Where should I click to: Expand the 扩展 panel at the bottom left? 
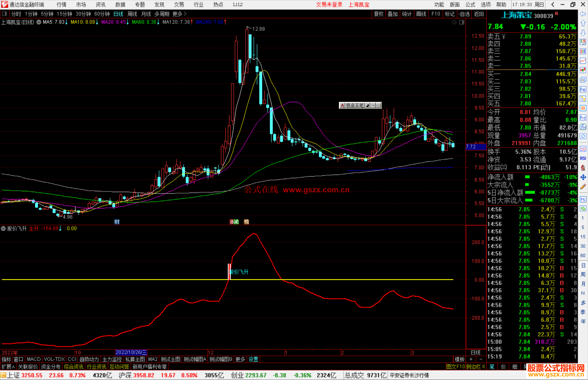(8, 367)
